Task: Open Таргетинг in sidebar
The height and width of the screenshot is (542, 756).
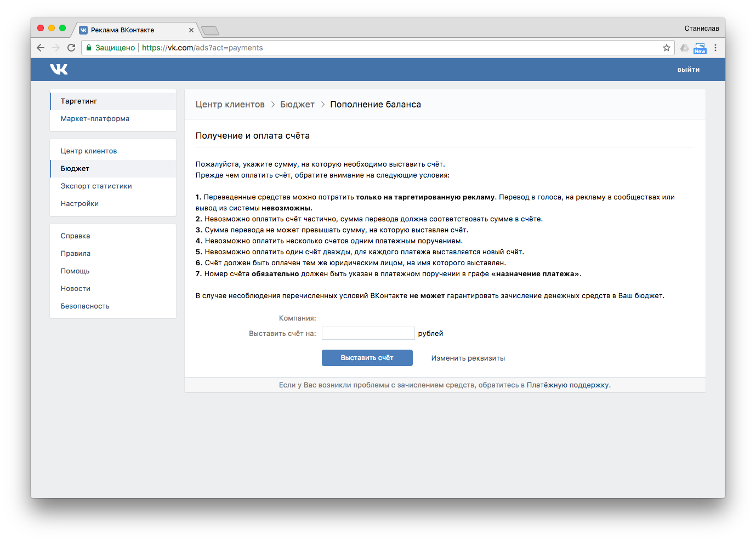Action: tap(113, 101)
